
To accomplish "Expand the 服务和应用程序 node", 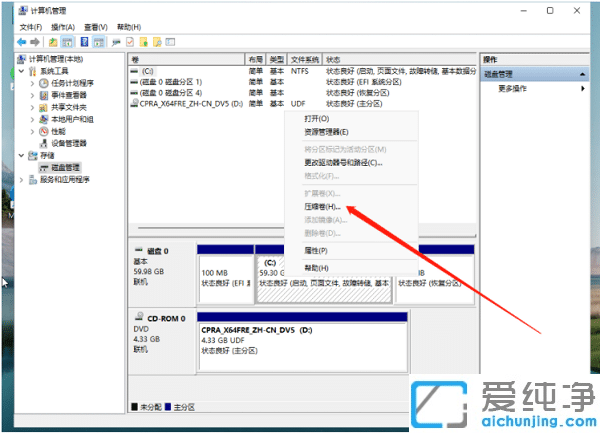I will (x=21, y=180).
